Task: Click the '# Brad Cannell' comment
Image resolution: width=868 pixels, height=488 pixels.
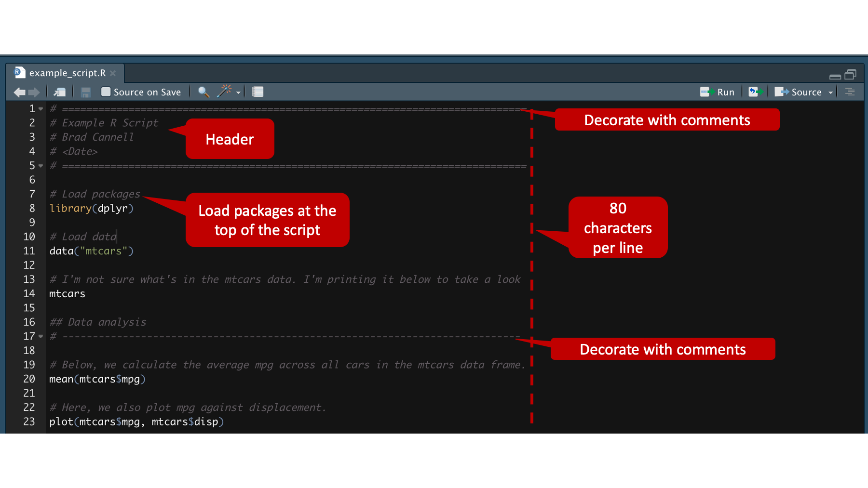Action: pyautogui.click(x=92, y=137)
